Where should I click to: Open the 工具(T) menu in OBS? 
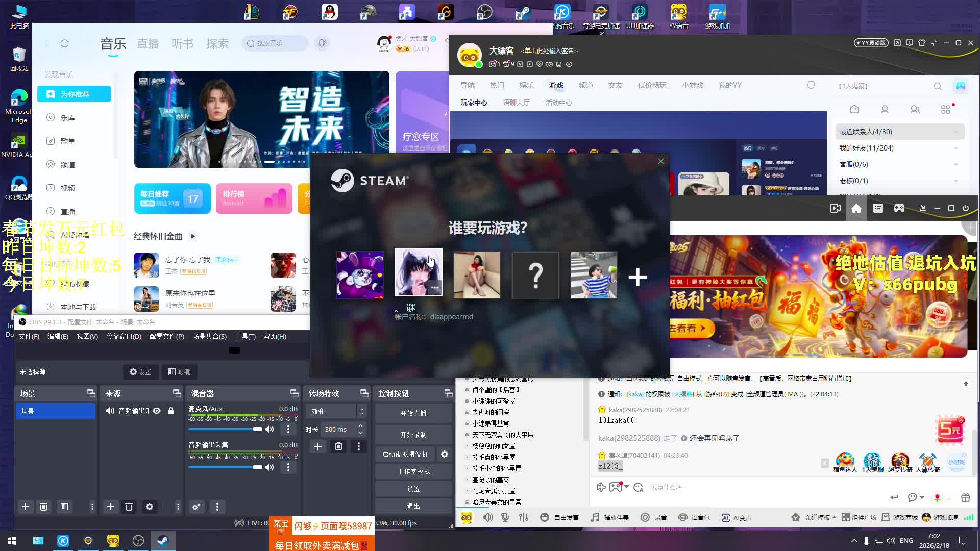click(x=245, y=336)
